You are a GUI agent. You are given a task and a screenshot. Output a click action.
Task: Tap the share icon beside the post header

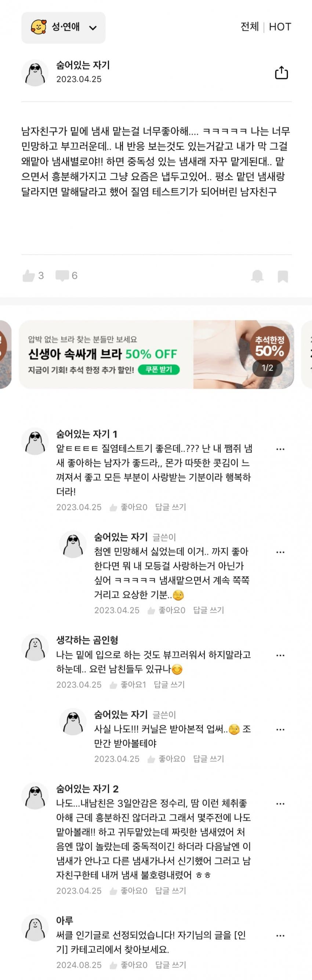[281, 72]
